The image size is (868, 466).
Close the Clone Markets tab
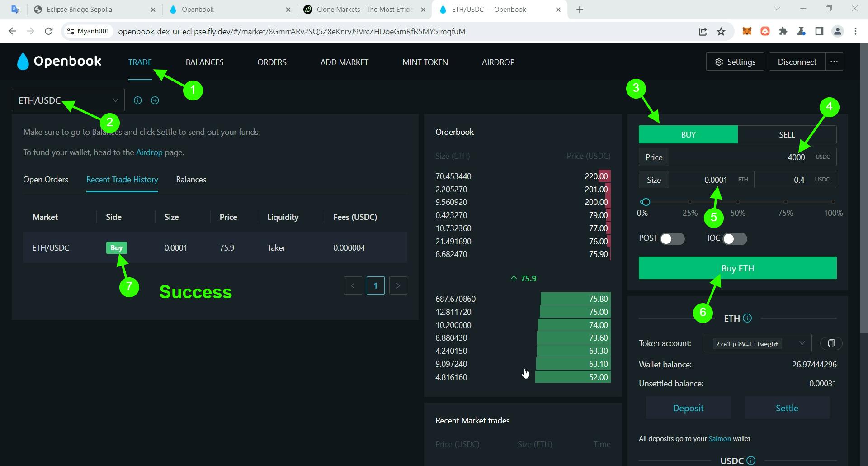point(423,10)
